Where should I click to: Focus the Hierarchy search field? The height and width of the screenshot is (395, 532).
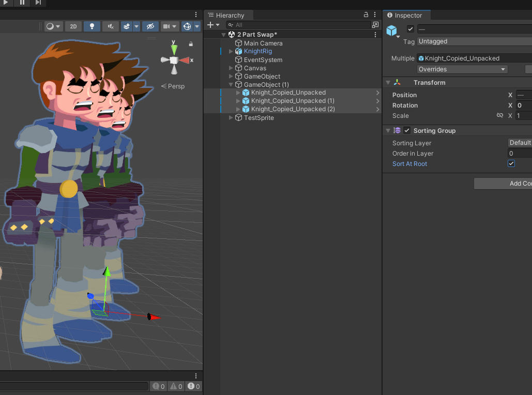(299, 25)
